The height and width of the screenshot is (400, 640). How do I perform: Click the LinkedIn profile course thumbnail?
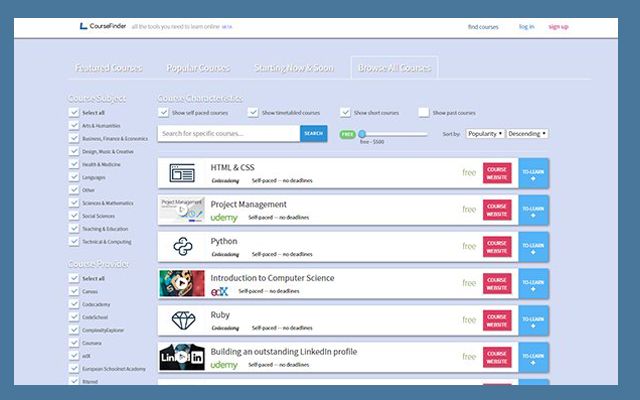[182, 357]
